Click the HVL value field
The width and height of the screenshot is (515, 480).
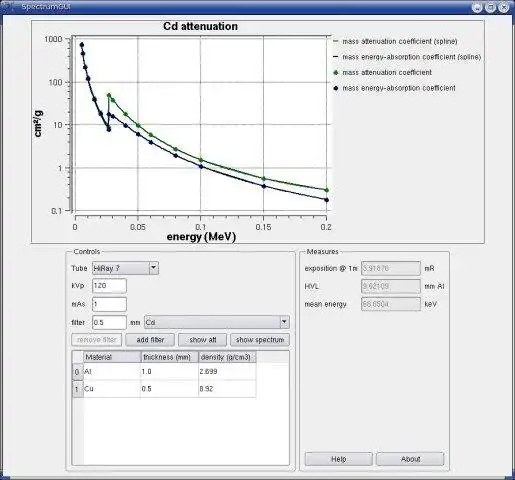click(x=391, y=286)
